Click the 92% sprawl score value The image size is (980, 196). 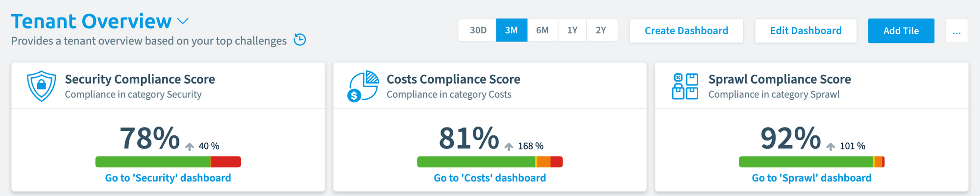click(790, 138)
